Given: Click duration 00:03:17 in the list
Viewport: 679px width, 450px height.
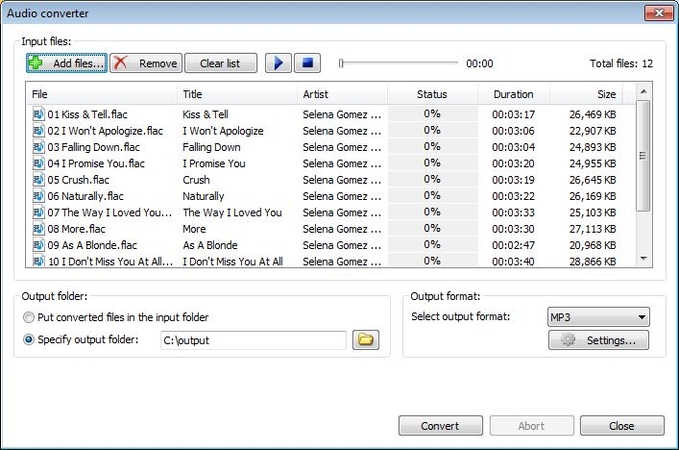Looking at the screenshot, I should point(513,115).
